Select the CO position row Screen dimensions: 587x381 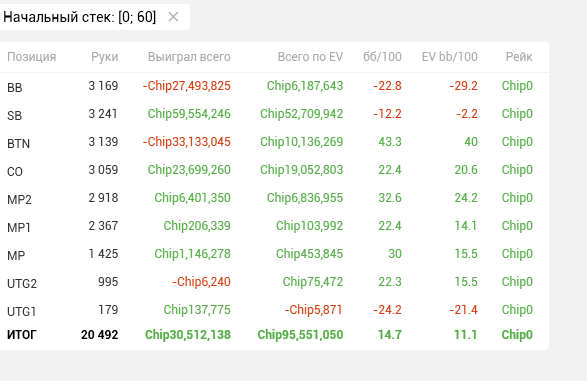pyautogui.click(x=274, y=170)
